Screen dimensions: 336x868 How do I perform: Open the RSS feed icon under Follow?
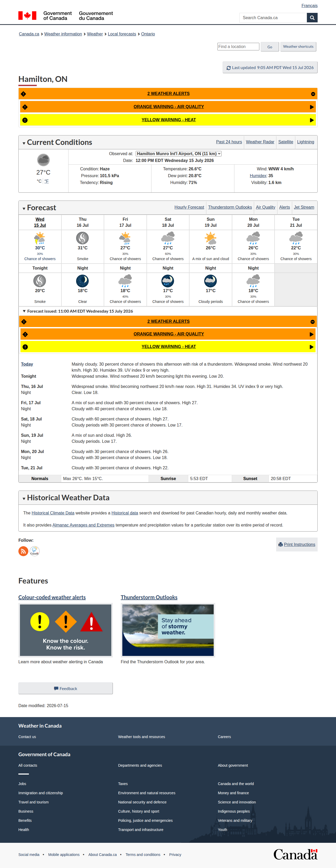coord(23,551)
